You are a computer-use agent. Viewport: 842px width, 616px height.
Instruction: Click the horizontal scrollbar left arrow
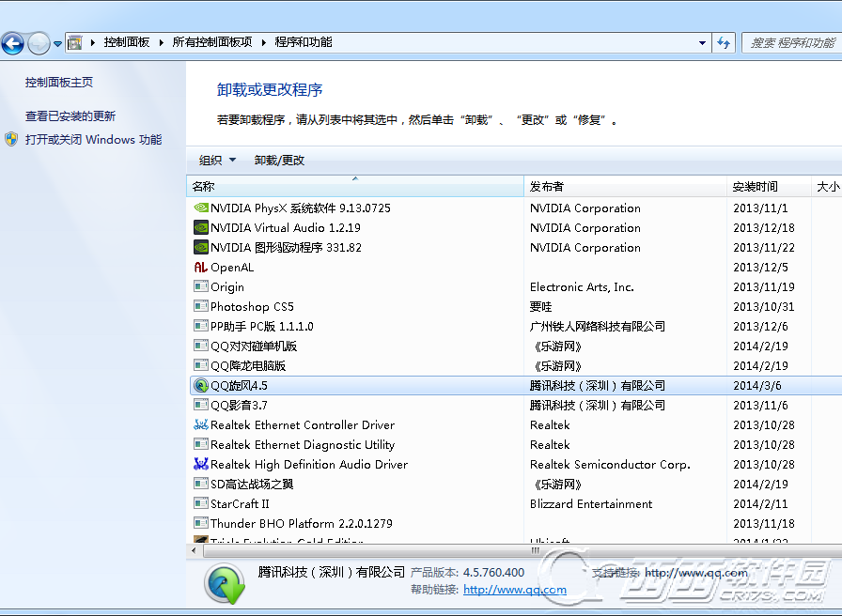194,550
